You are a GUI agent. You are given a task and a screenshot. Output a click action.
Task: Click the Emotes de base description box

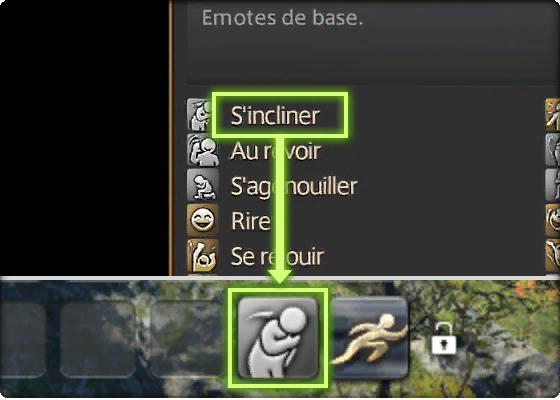[373, 41]
